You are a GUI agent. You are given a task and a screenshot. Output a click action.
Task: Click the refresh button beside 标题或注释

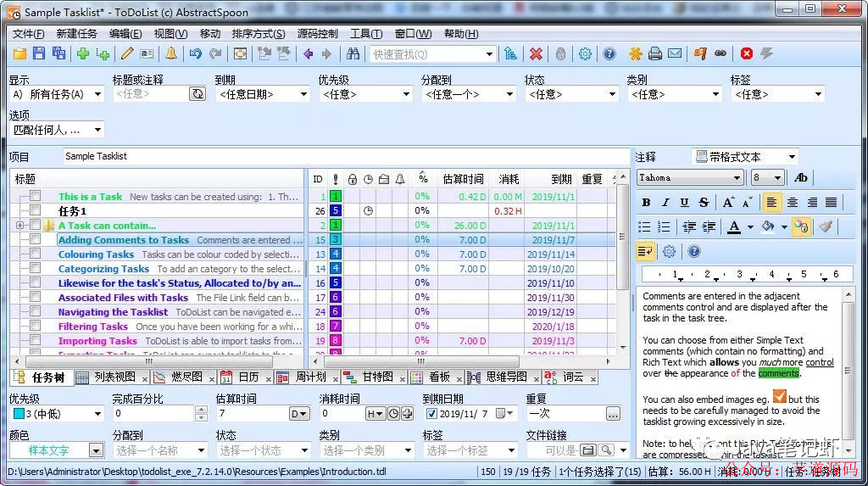(x=198, y=94)
